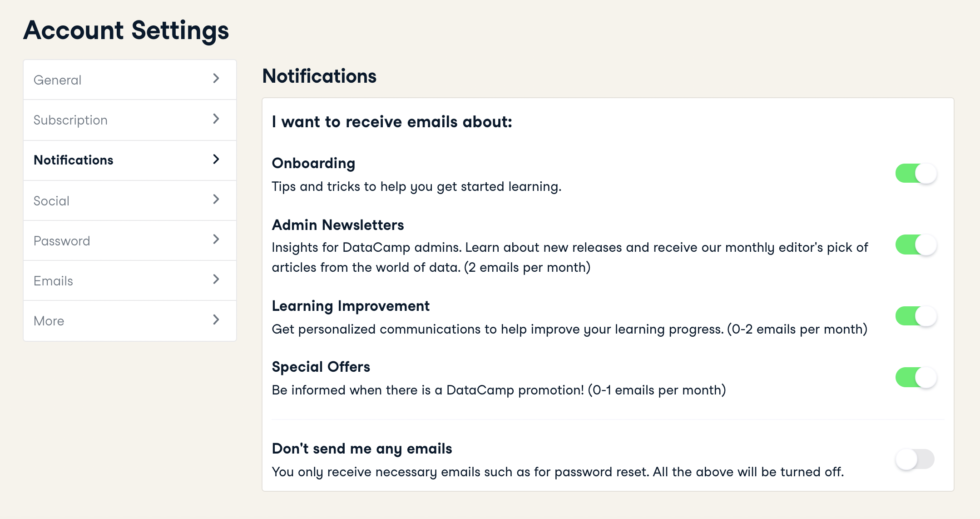Open the Social settings label

click(51, 201)
